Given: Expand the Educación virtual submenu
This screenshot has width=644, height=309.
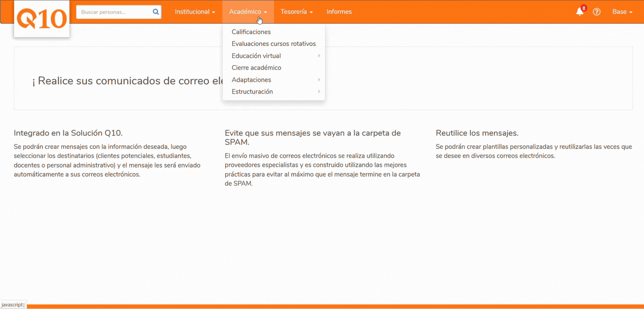Looking at the screenshot, I should pyautogui.click(x=274, y=56).
